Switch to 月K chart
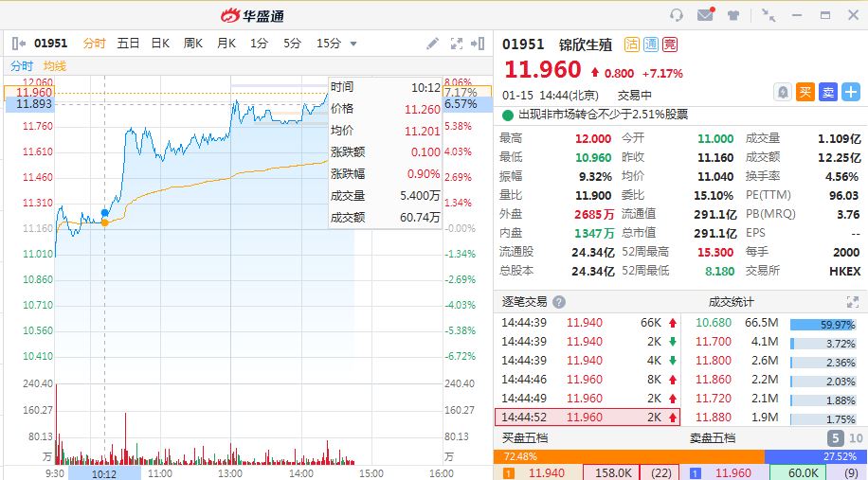Viewport: 868px width, 480px height. [x=226, y=44]
